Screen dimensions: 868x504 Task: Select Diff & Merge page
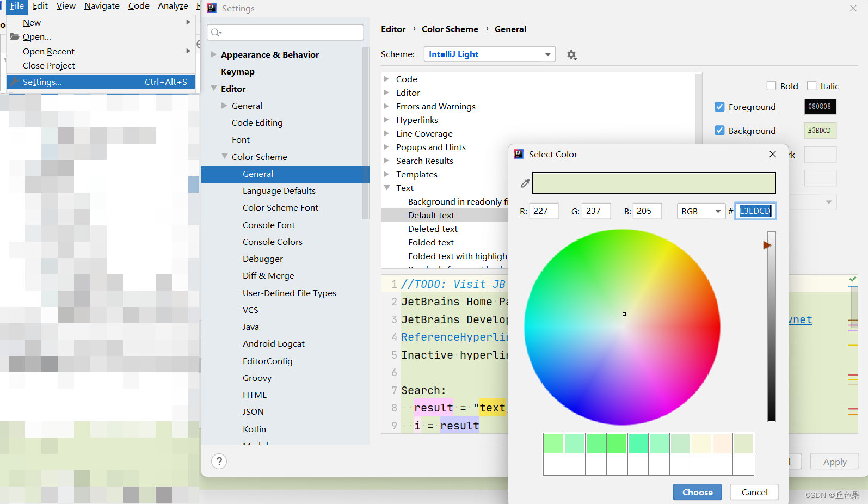click(x=268, y=276)
